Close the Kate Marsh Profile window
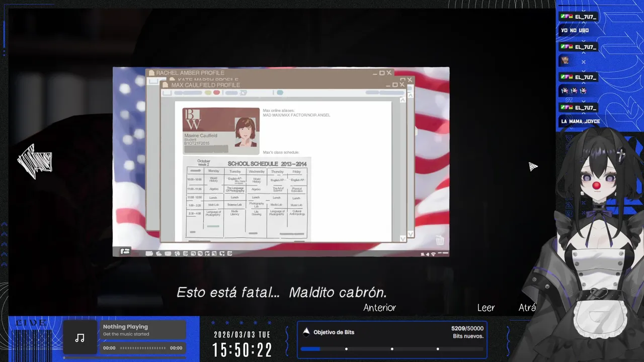 (410, 79)
